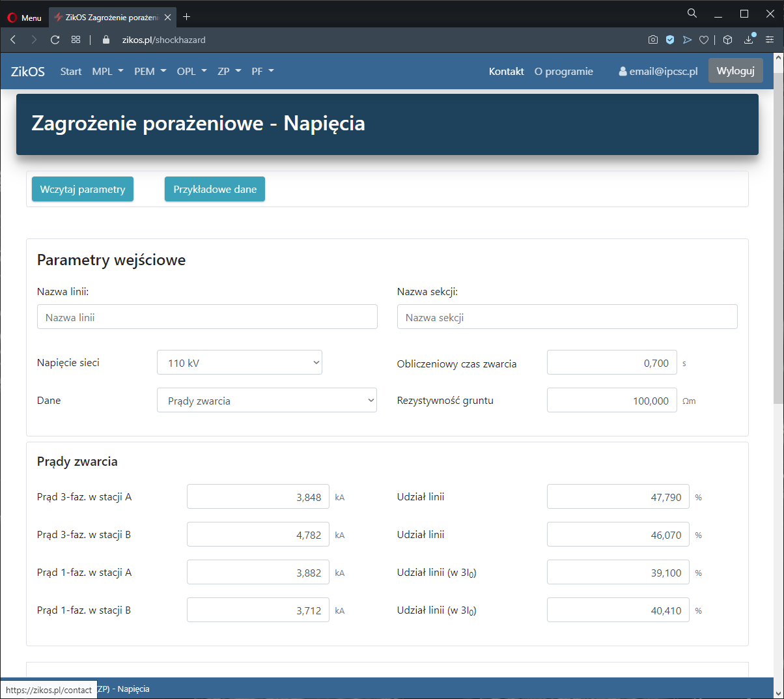Open the Speed Dial grid icon
The image size is (784, 699).
tap(76, 40)
